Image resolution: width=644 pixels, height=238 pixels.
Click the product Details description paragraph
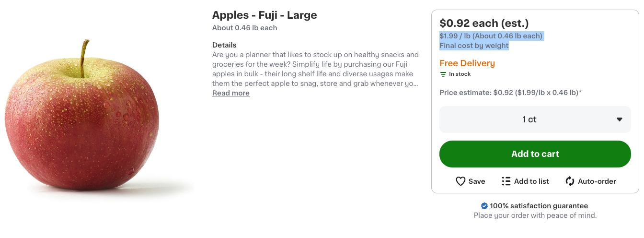click(316, 69)
